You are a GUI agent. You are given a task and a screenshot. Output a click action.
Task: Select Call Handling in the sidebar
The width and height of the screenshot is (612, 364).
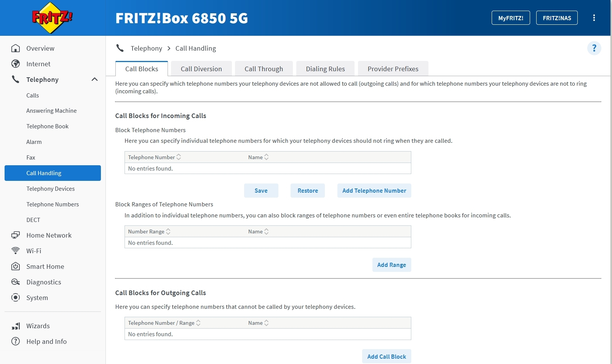(53, 173)
